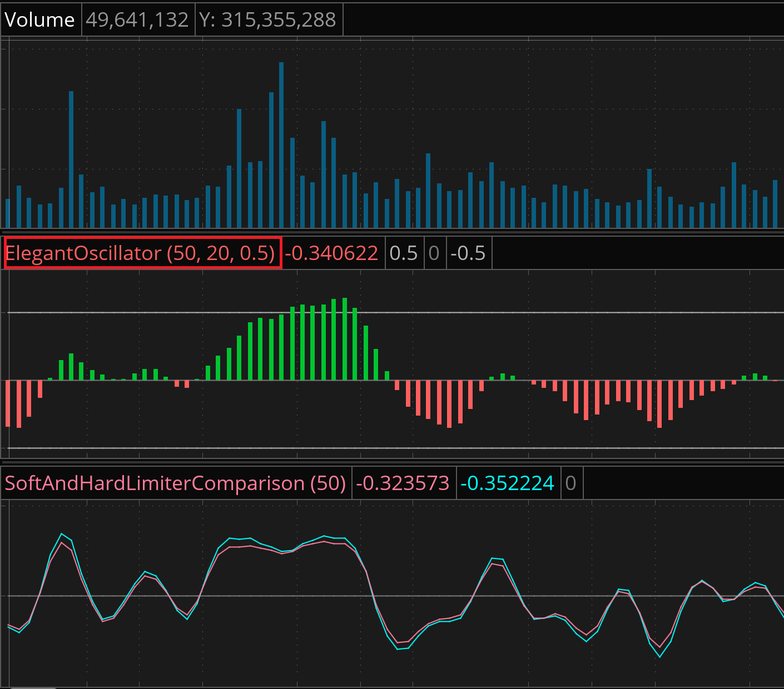Select the Y: 315,355,288 readout
This screenshot has height=689, width=784.
click(x=268, y=20)
